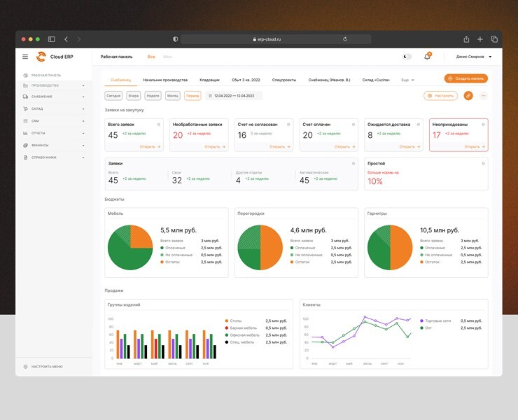The height and width of the screenshot is (420, 518).
Task: Select the Сегодня period filter
Action: pos(113,95)
